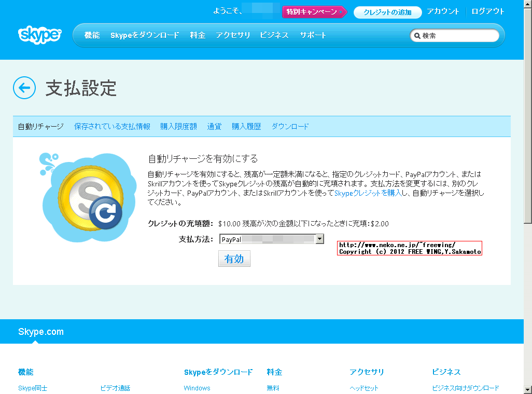Image resolution: width=532 pixels, height=394 pixels.
Task: Open the 料金 navigation menu
Action: click(198, 35)
